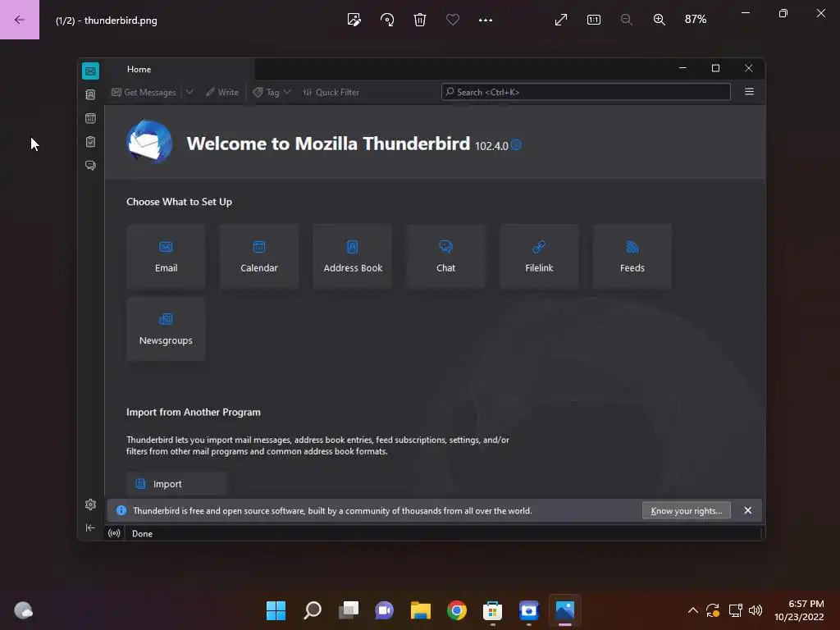Screen dimensions: 840x630
Task: Open the Mail space in Thunderbird sidebar
Action: 90,71
